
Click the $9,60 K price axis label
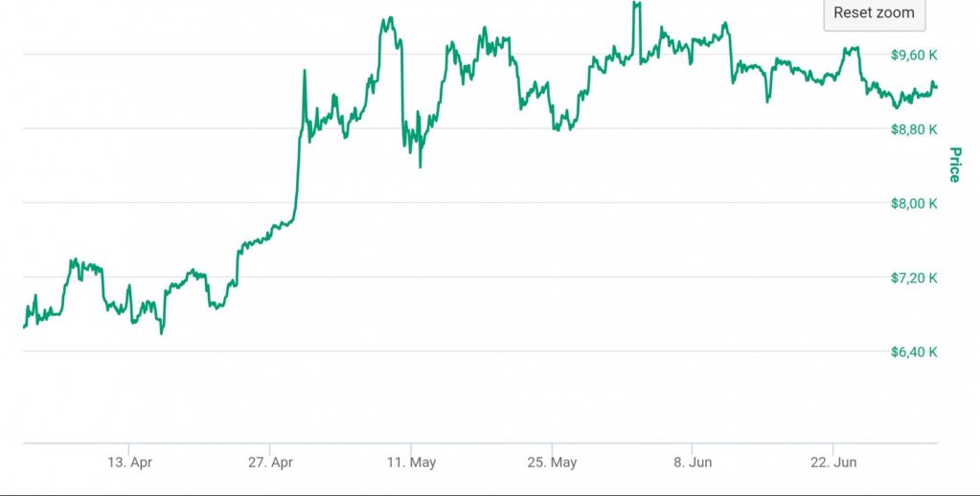tap(914, 55)
